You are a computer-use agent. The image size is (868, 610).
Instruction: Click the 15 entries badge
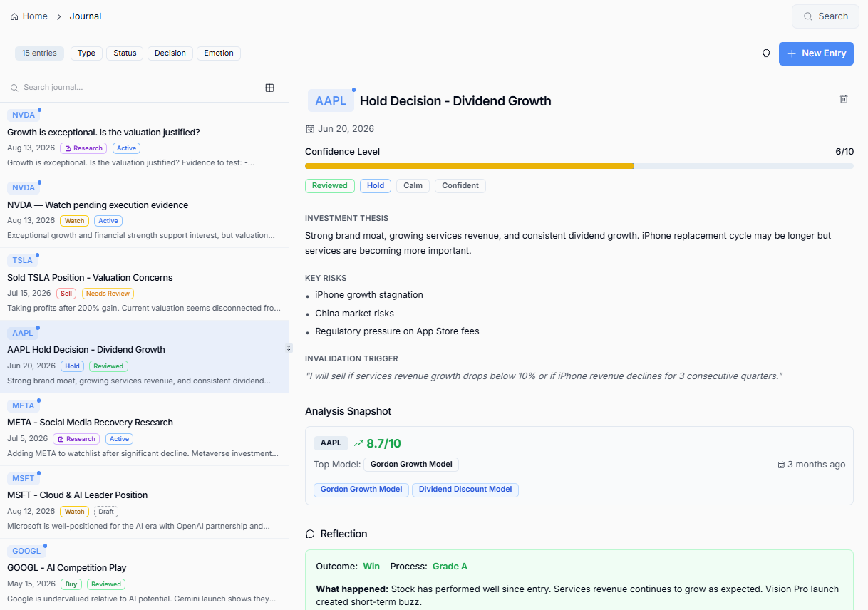pos(39,53)
